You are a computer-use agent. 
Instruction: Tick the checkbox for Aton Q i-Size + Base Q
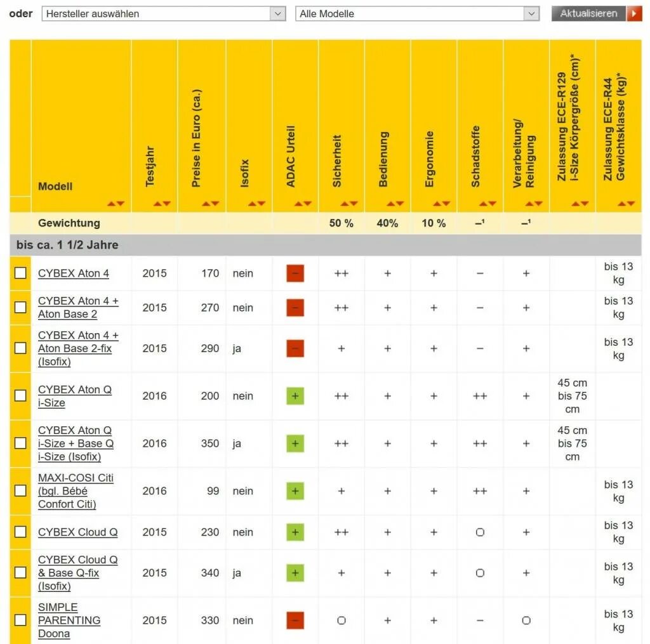point(20,443)
